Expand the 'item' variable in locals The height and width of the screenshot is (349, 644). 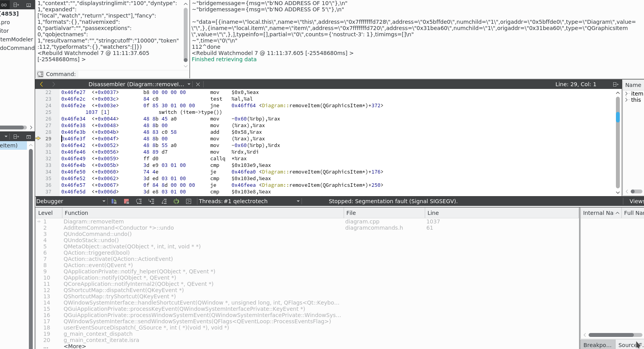pos(627,94)
